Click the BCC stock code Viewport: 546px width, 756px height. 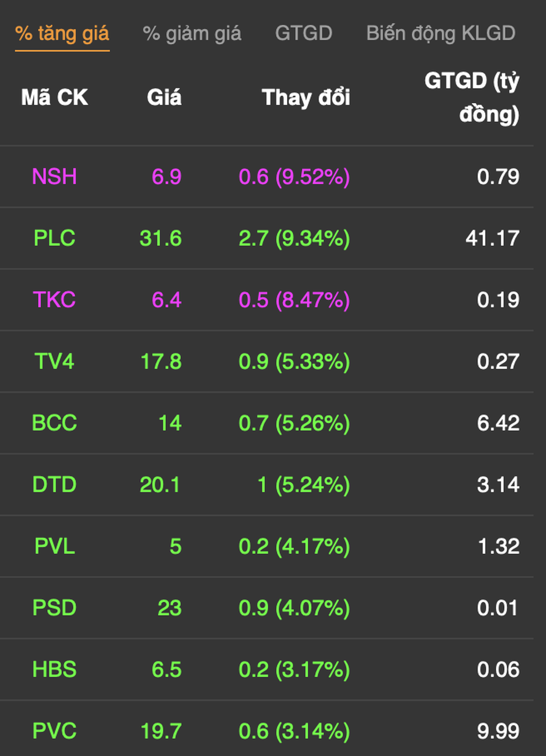click(x=55, y=423)
